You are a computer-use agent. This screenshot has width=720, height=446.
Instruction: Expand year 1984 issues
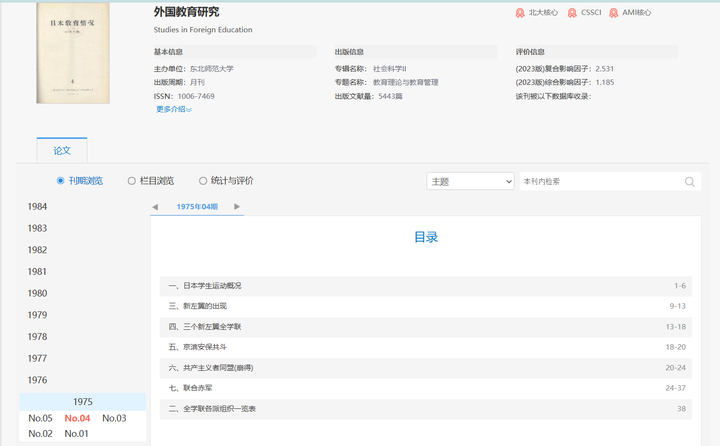(37, 207)
